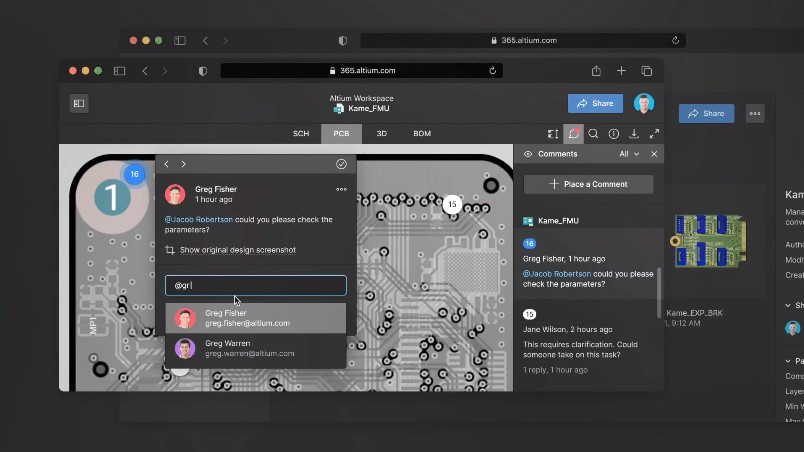Viewport: 804px width, 452px height.
Task: Click the Share button in front window
Action: coord(595,104)
